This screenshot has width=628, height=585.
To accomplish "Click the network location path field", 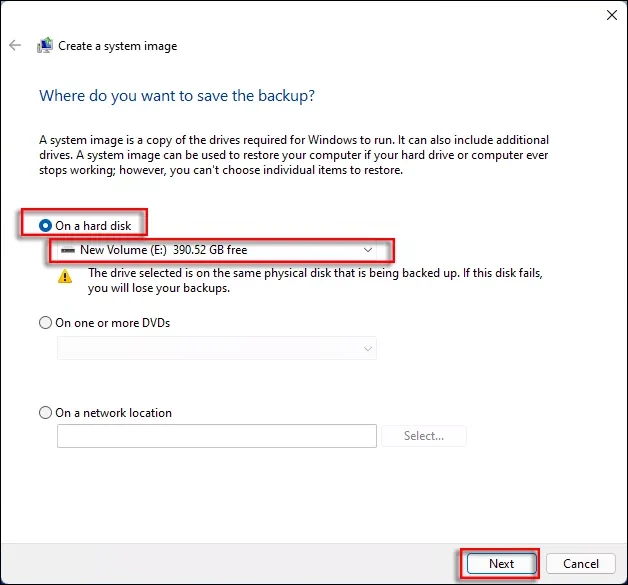I will [x=217, y=436].
